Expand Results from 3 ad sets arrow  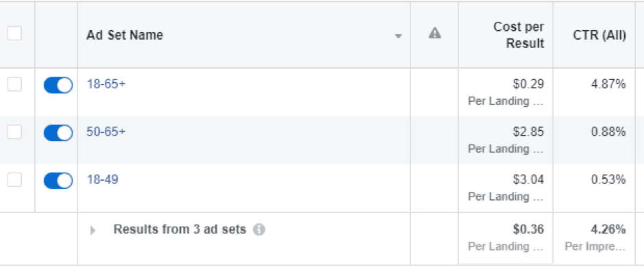coord(92,231)
